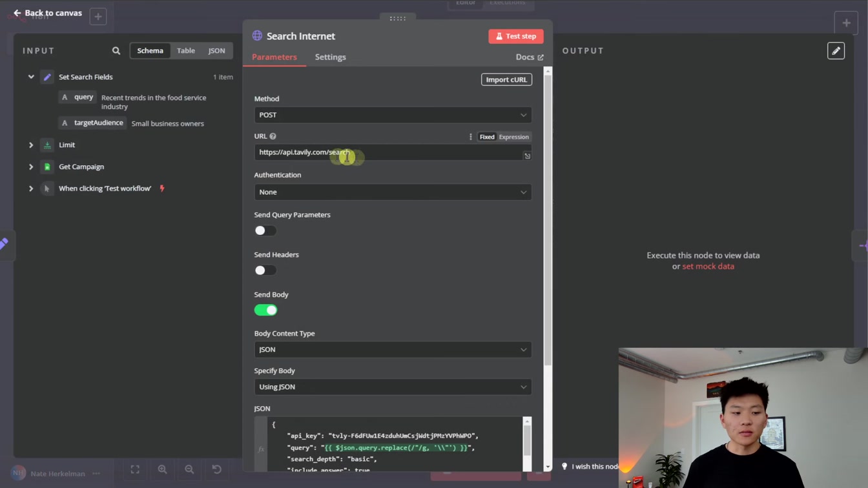Enable Send Query Parameters switch
868x488 pixels.
pyautogui.click(x=265, y=230)
